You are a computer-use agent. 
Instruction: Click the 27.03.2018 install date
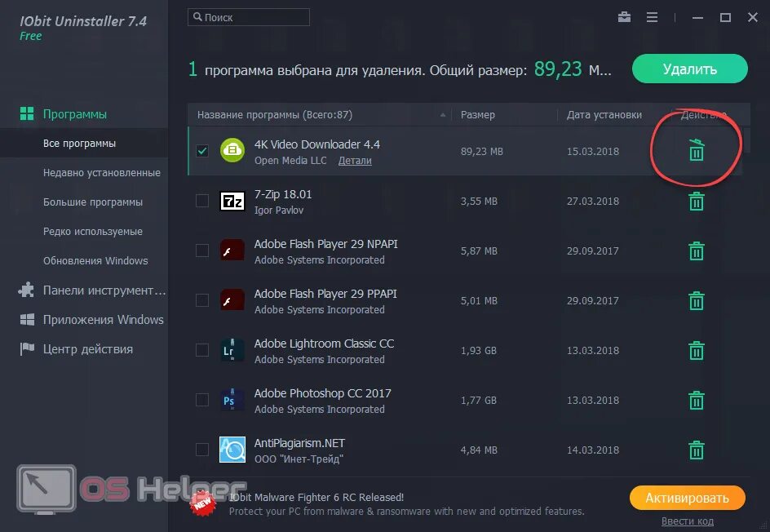593,201
